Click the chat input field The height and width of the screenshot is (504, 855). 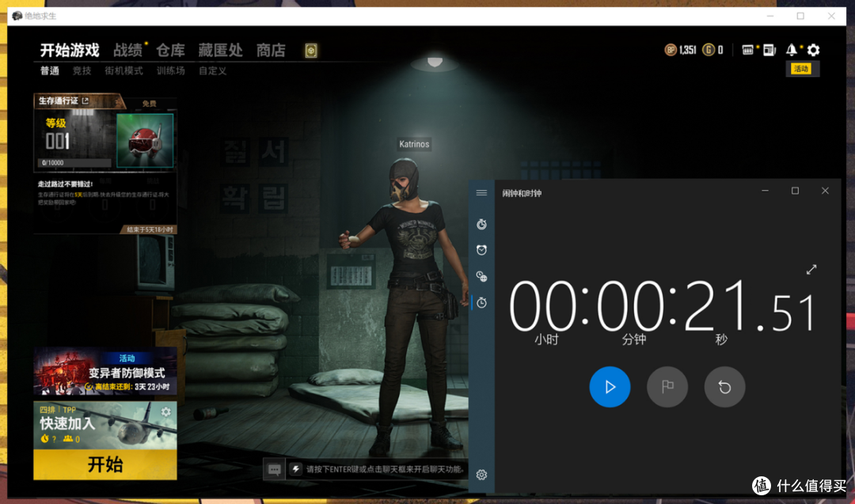pyautogui.click(x=385, y=469)
